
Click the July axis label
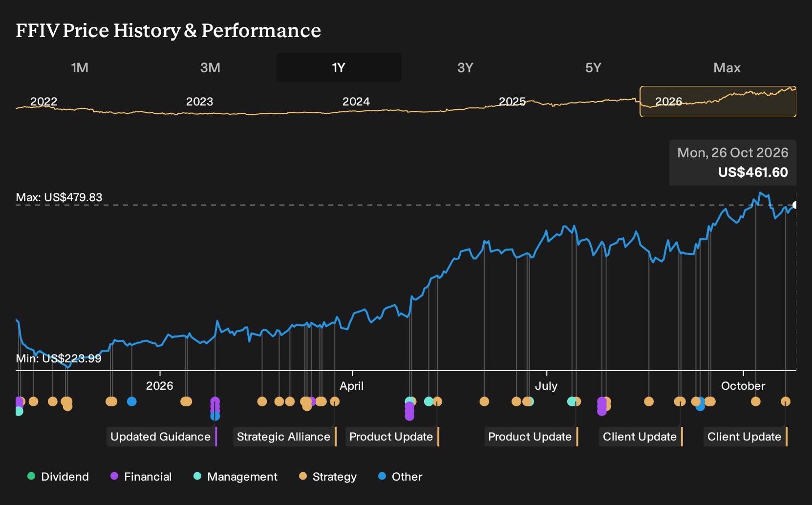pyautogui.click(x=546, y=386)
